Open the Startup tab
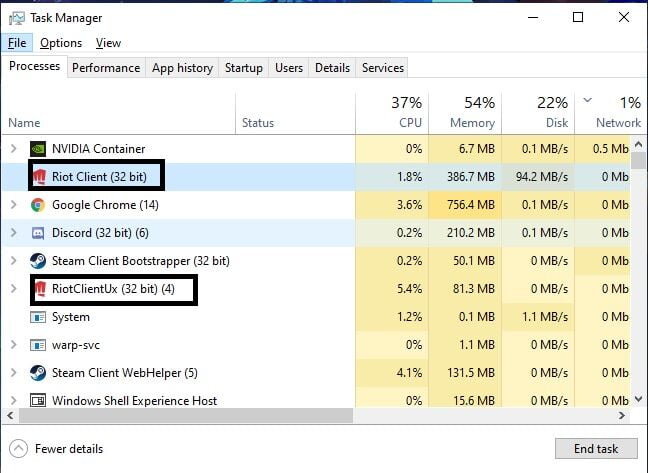Image resolution: width=648 pixels, height=473 pixels. [244, 68]
